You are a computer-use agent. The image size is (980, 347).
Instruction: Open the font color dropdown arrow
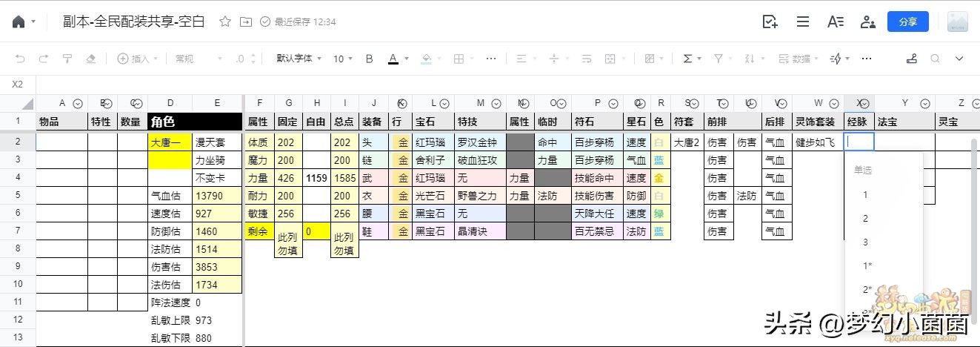[407, 59]
